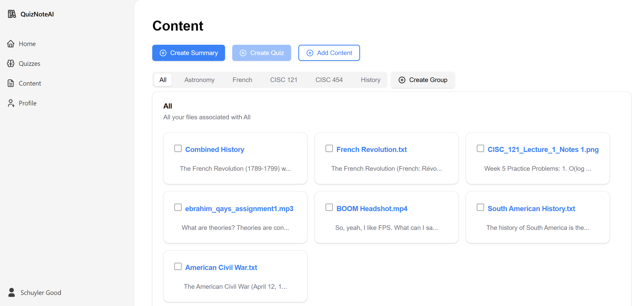Click the Profile person icon
The height and width of the screenshot is (306, 644).
[x=11, y=103]
